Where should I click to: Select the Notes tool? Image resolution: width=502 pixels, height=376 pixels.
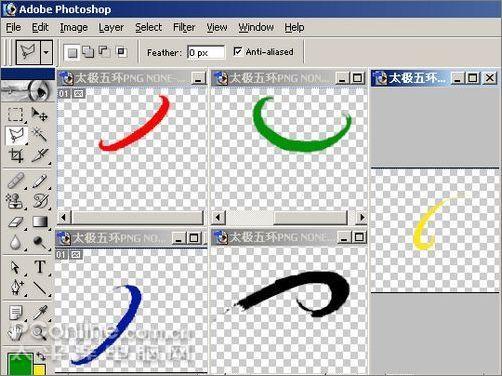coord(15,313)
